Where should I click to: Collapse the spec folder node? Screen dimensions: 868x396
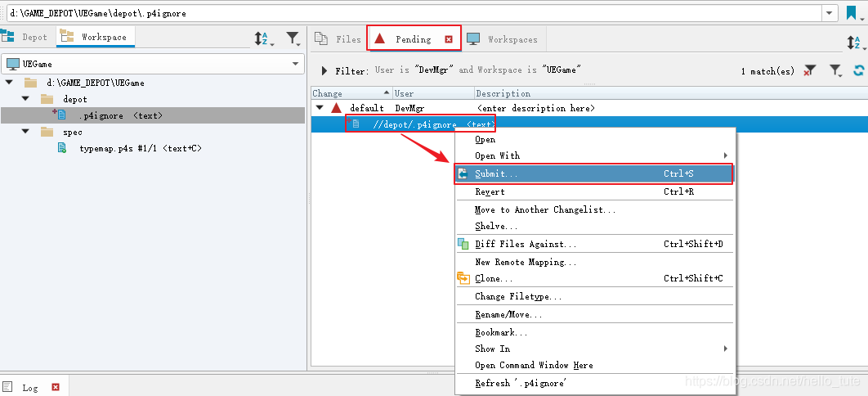[25, 132]
